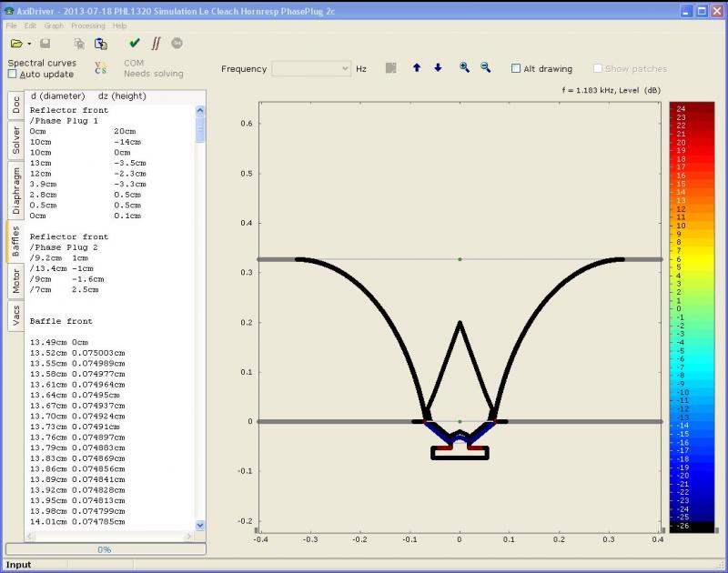Expand the open-file dropdown arrow
728x573 pixels.
(29, 44)
